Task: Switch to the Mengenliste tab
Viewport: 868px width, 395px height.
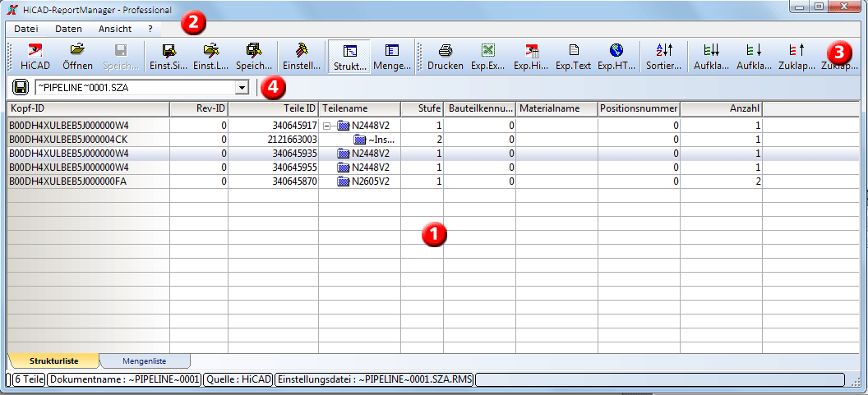Action: [144, 360]
